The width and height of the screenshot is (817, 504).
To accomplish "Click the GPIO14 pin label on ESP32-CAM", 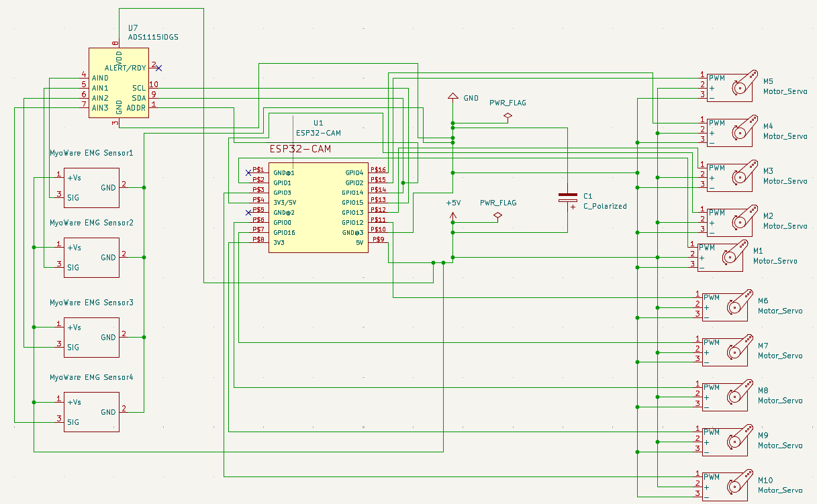I will [x=352, y=193].
